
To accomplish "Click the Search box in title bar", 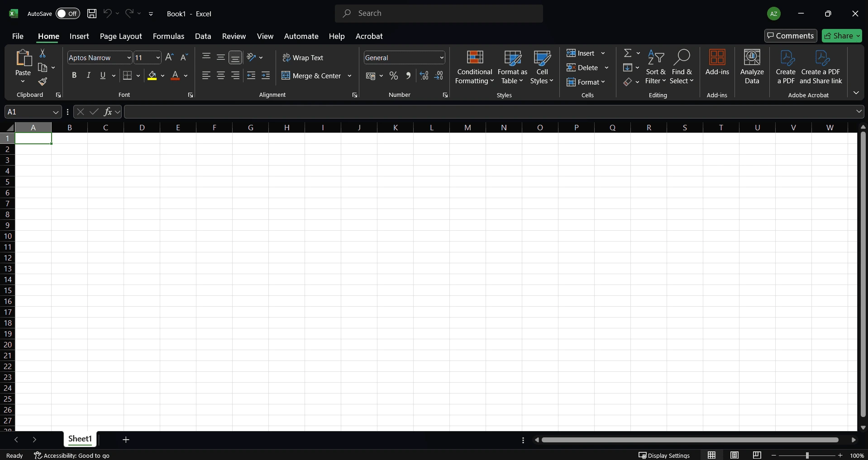I will click(439, 14).
